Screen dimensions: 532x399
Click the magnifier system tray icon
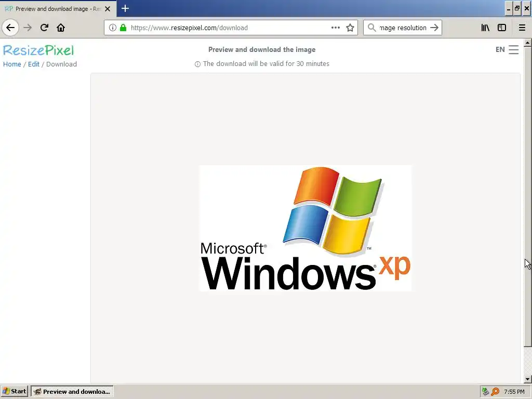pyautogui.click(x=495, y=392)
